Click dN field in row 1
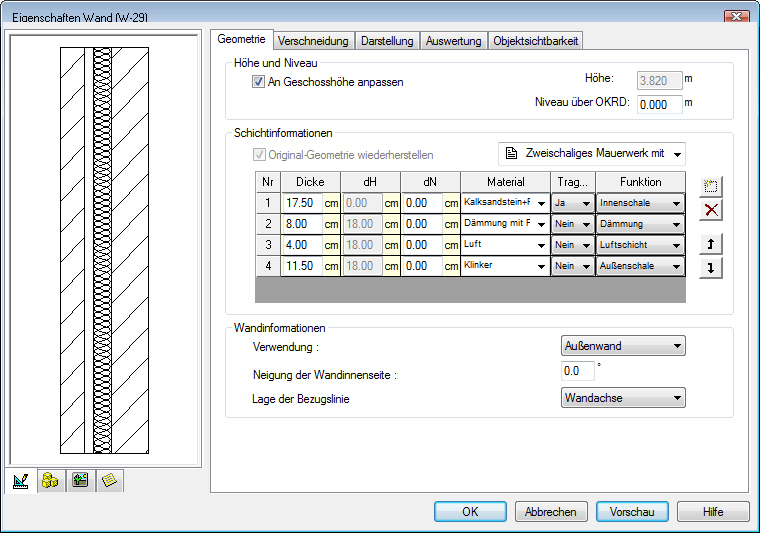The height and width of the screenshot is (533, 760). (423, 203)
